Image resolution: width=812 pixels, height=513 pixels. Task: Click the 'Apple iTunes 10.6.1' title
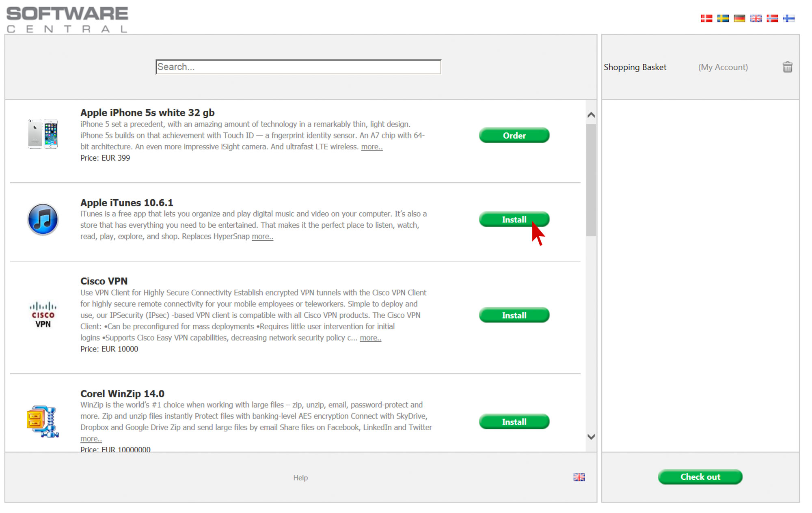(x=127, y=203)
